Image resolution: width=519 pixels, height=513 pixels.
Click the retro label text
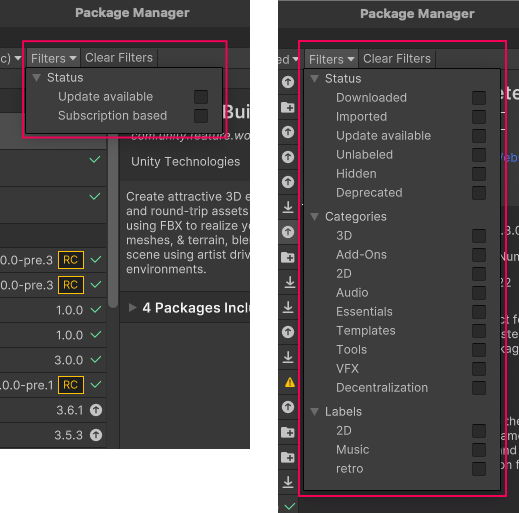tap(349, 469)
